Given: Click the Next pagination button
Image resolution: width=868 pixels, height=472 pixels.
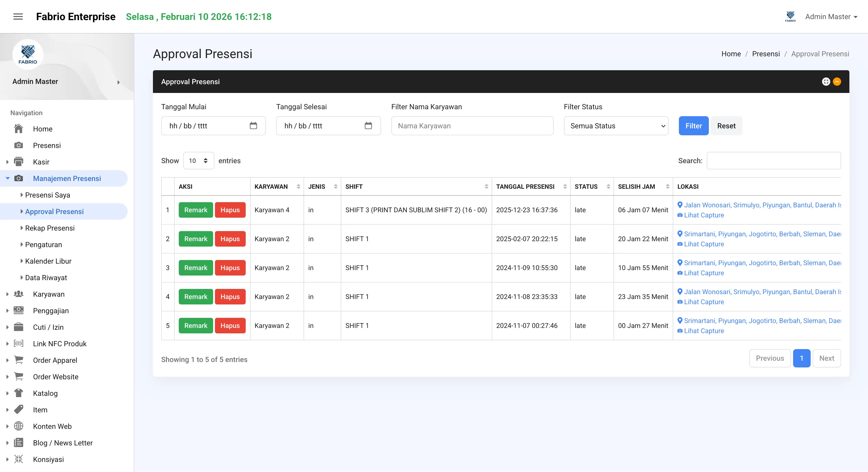Looking at the screenshot, I should (x=827, y=358).
